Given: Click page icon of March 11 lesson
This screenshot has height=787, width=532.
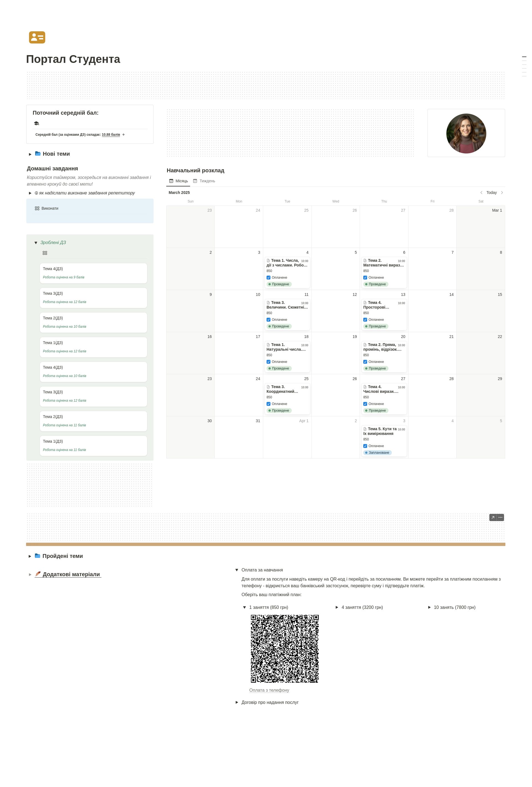Looking at the screenshot, I should point(268,303).
